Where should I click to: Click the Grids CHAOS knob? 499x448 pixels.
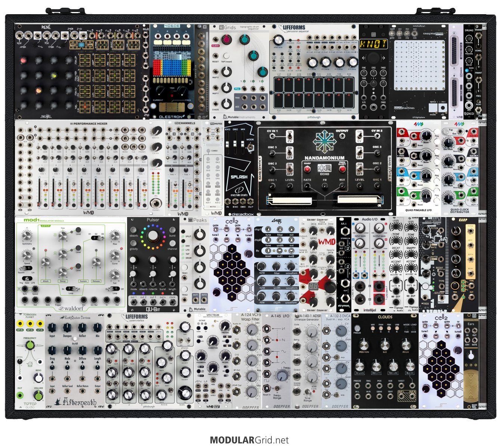click(x=227, y=105)
